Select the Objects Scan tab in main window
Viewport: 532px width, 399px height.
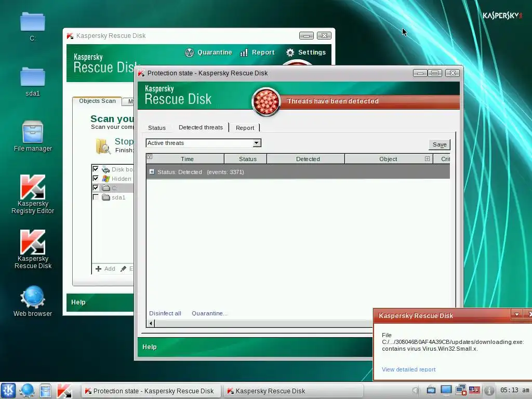click(97, 101)
